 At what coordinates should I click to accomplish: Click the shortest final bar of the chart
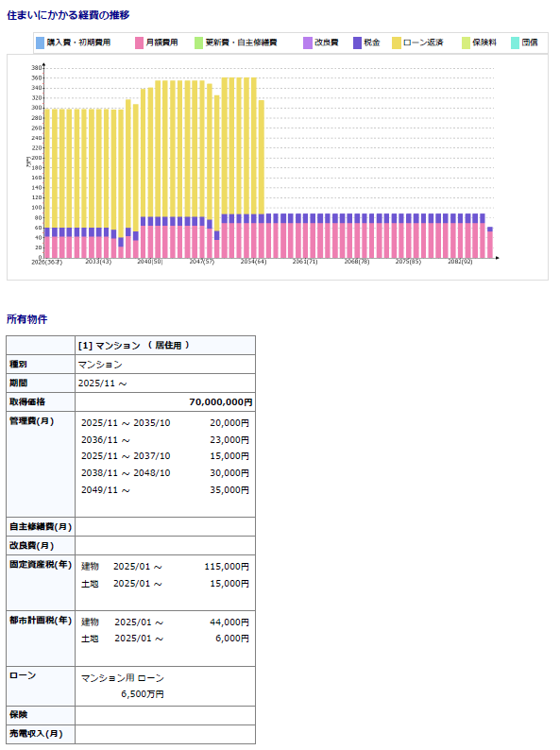click(490, 243)
